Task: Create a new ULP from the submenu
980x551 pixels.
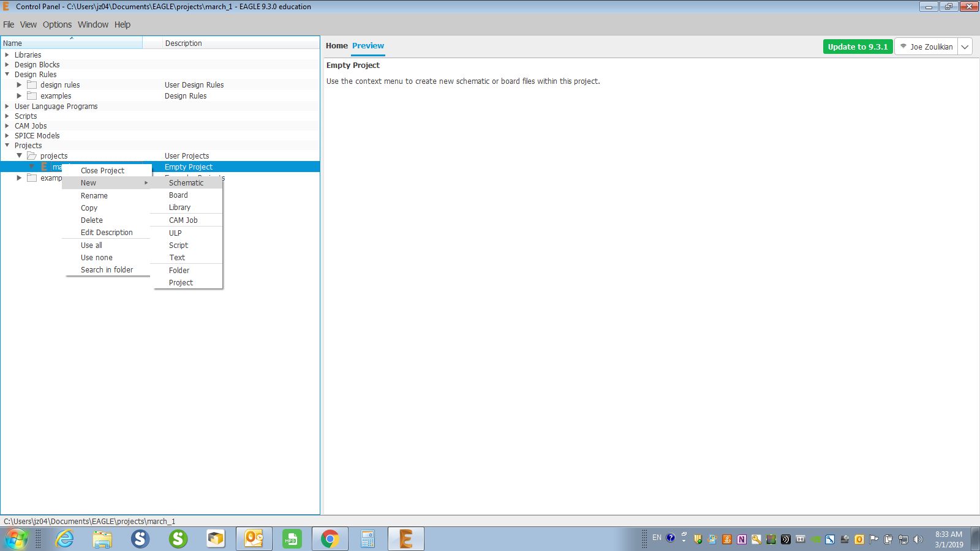Action: 187,233
